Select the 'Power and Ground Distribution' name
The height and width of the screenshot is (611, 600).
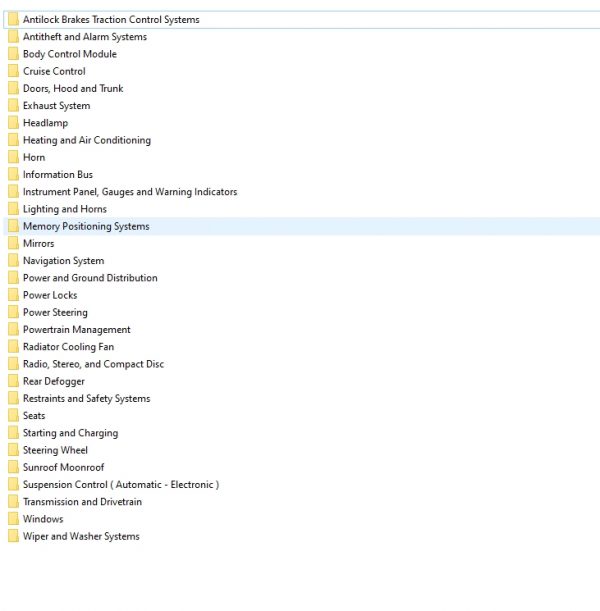90,278
